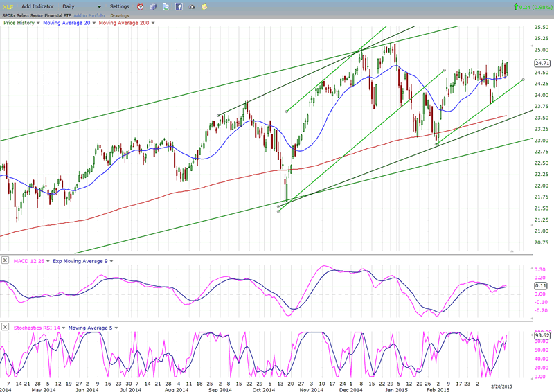The width and height of the screenshot is (554, 392).
Task: Click the Jan 2015 date axis label
Action: pyautogui.click(x=396, y=389)
